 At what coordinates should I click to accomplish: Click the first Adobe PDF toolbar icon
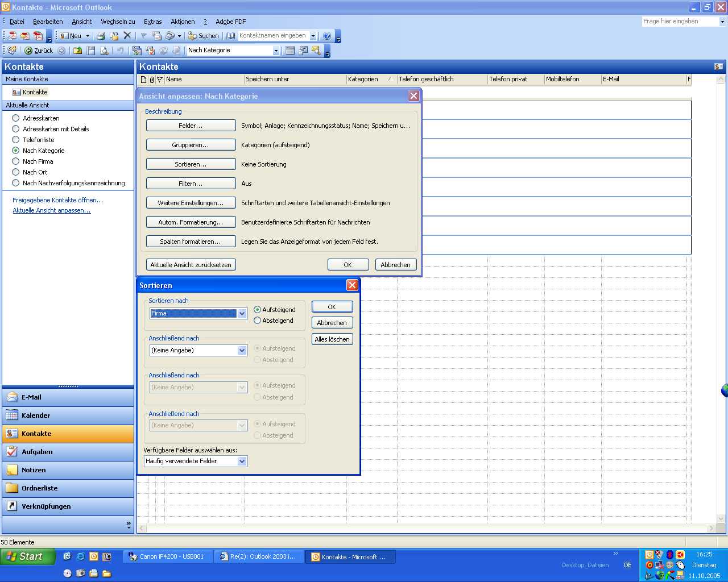[x=13, y=36]
